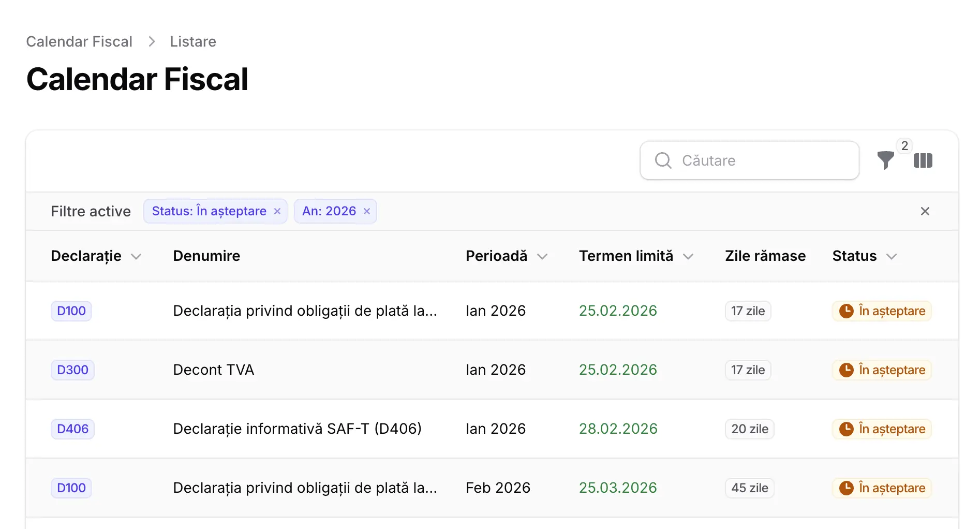
Task: Open the D406 declaration badge
Action: tap(72, 429)
